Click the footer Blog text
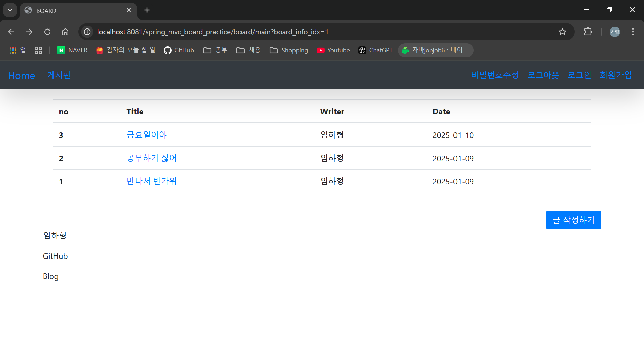 pyautogui.click(x=51, y=276)
